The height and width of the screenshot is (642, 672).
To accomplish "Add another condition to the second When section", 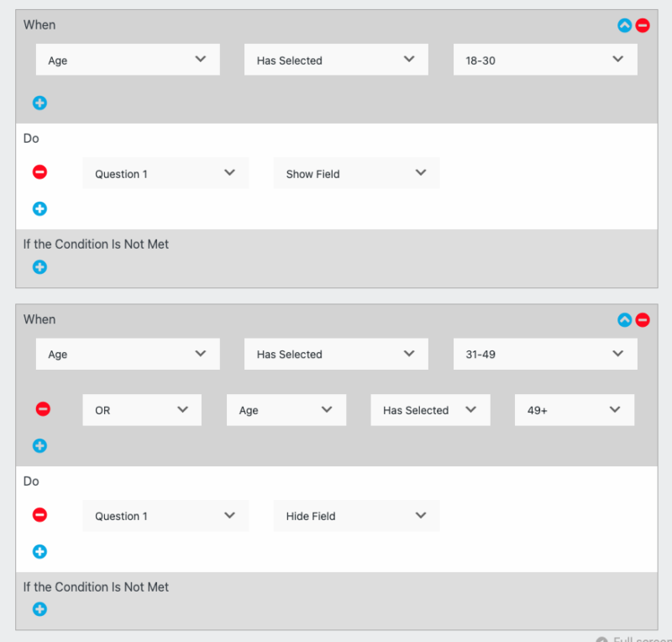I will [x=39, y=445].
